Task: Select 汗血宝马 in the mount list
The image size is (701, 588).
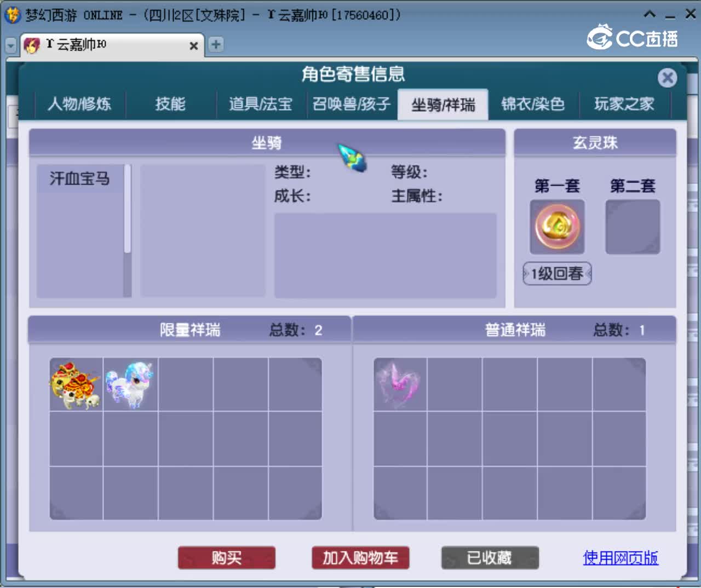Action: click(x=80, y=178)
